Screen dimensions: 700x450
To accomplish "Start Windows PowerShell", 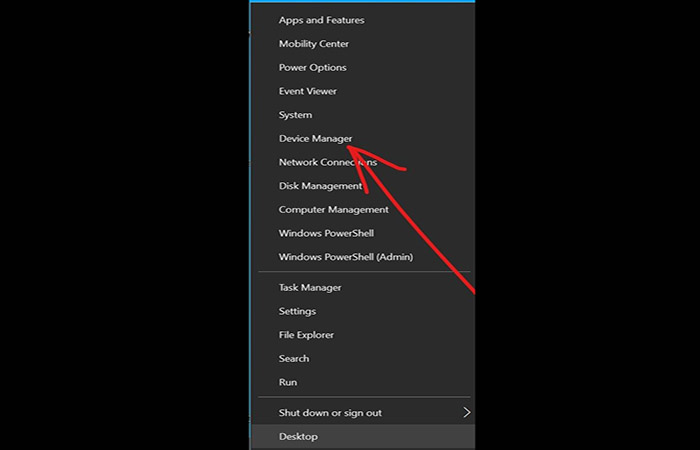I will pos(362,233).
